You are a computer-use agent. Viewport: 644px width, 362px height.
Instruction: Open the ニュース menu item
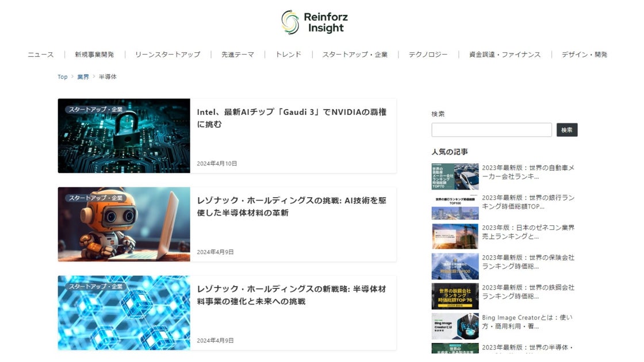41,55
